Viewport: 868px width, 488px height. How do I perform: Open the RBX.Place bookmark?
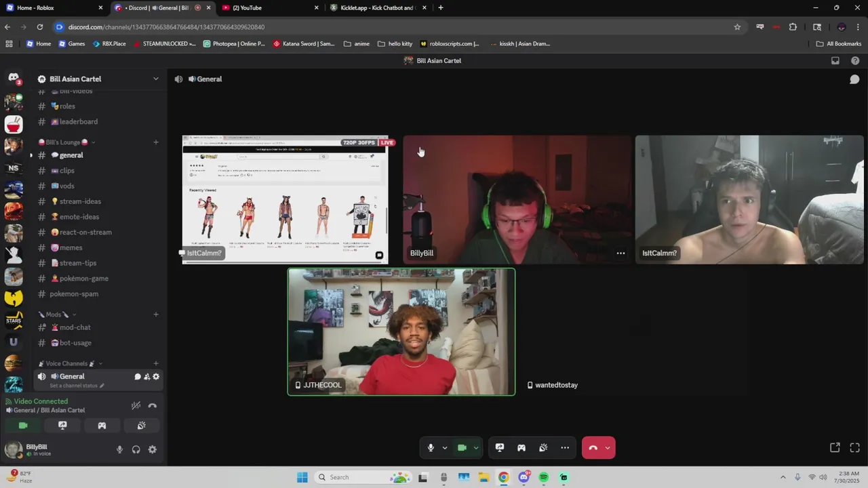pos(108,43)
